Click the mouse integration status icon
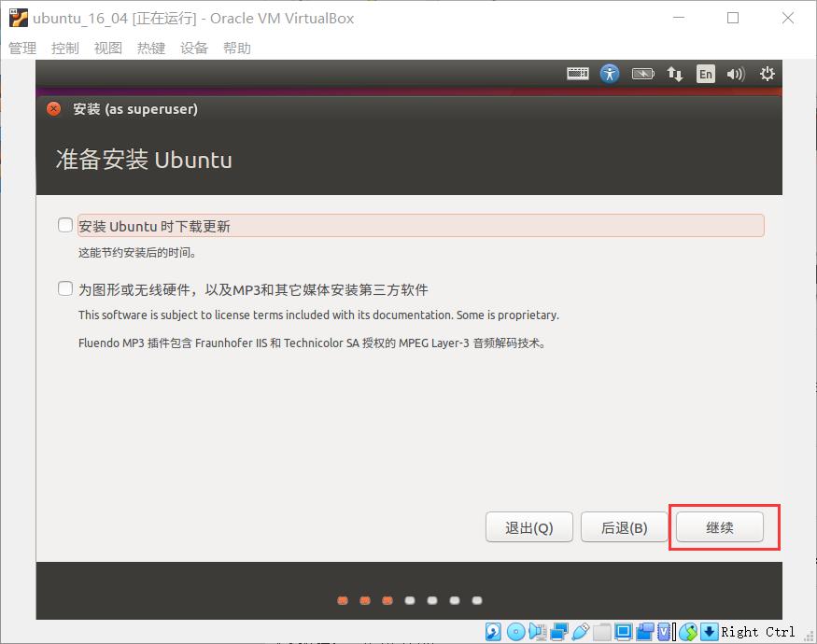 [688, 632]
